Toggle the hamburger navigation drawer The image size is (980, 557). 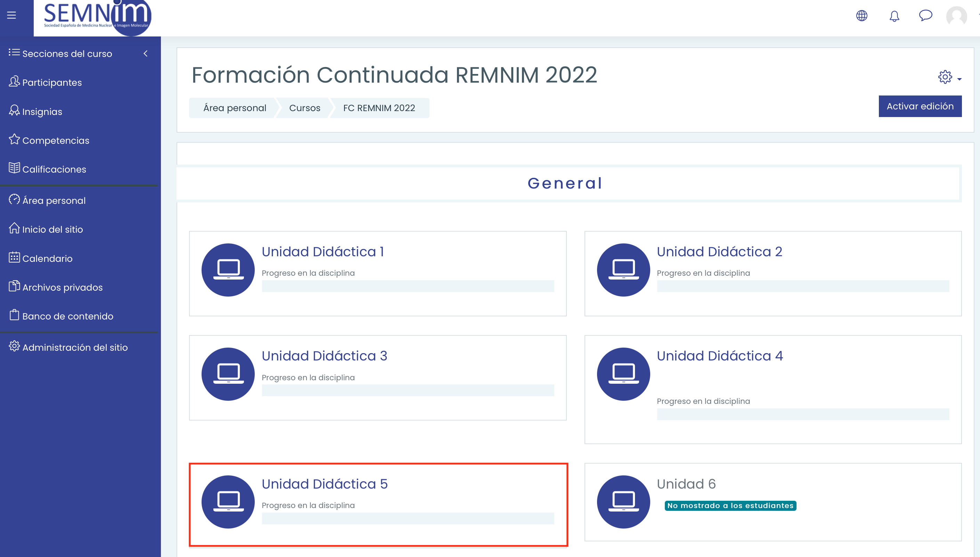tap(11, 15)
